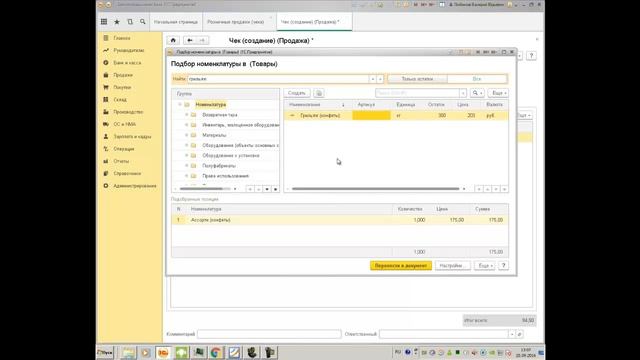Open Администрирование section in sidebar
Image resolution: width=640 pixels, height=360 pixels.
pos(135,186)
